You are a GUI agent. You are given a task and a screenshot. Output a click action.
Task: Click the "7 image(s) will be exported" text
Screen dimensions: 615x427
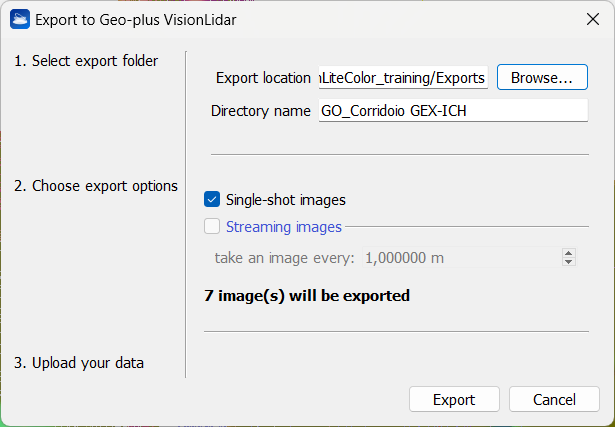307,295
